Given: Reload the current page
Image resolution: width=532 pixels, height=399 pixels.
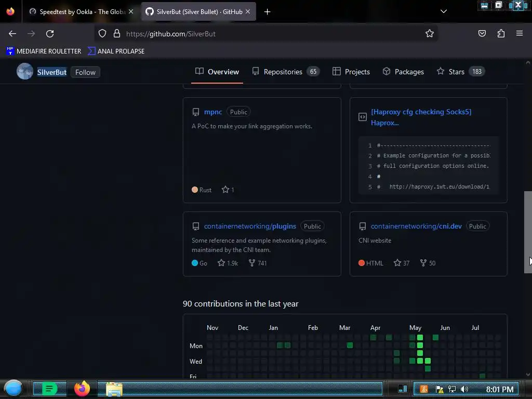Looking at the screenshot, I should tap(50, 34).
